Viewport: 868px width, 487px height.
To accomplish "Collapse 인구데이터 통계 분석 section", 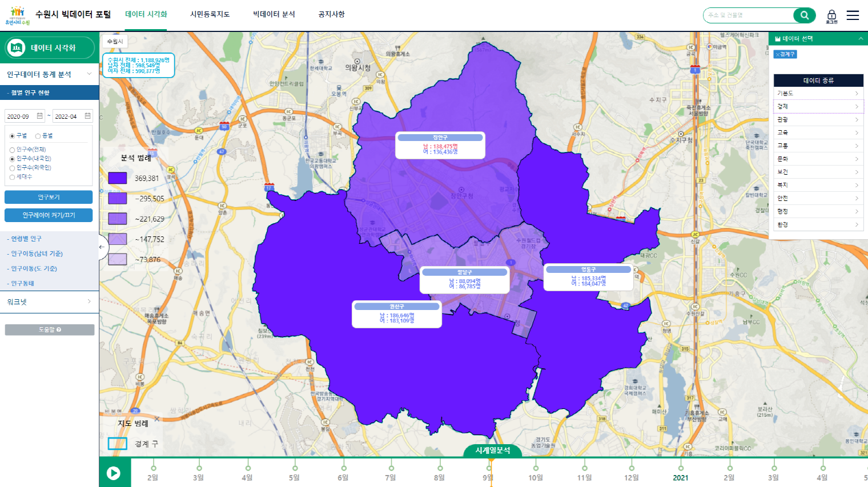I will [x=49, y=74].
